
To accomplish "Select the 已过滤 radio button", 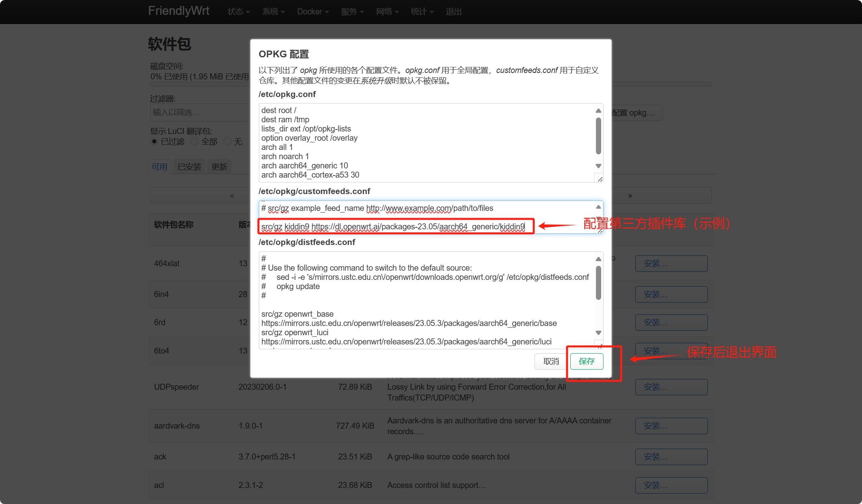I will coord(154,142).
